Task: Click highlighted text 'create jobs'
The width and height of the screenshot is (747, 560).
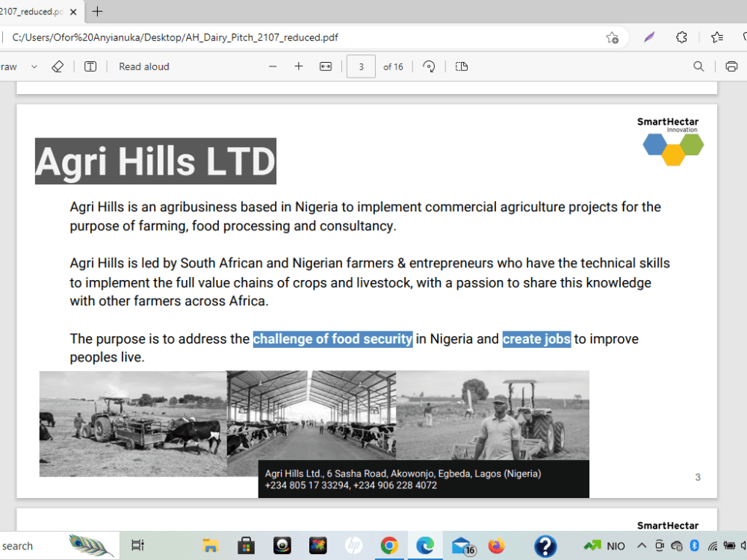Action: tap(536, 338)
